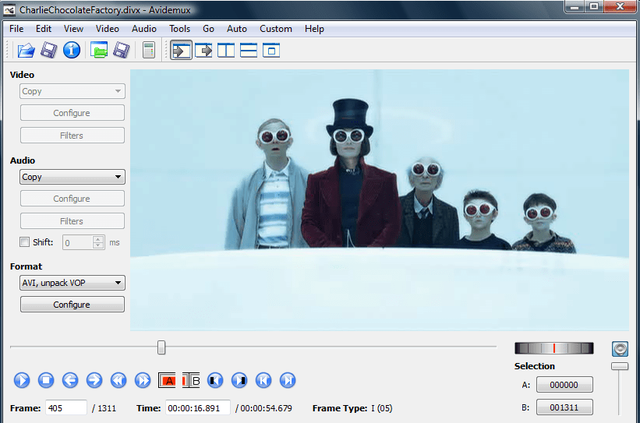Screen dimensions: 640x423
Task: Click Configure under Format section
Action: 72,305
